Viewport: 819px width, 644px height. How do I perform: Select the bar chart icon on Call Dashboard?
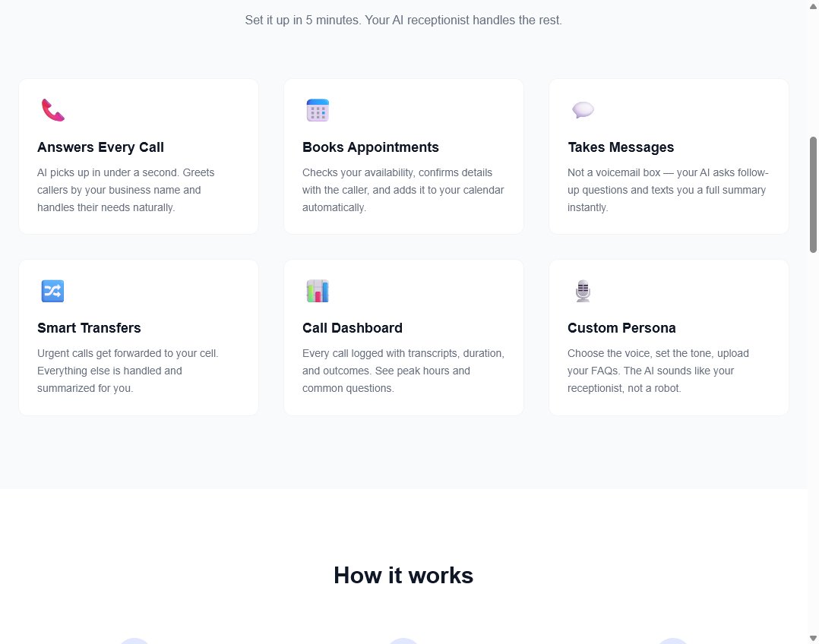click(317, 290)
